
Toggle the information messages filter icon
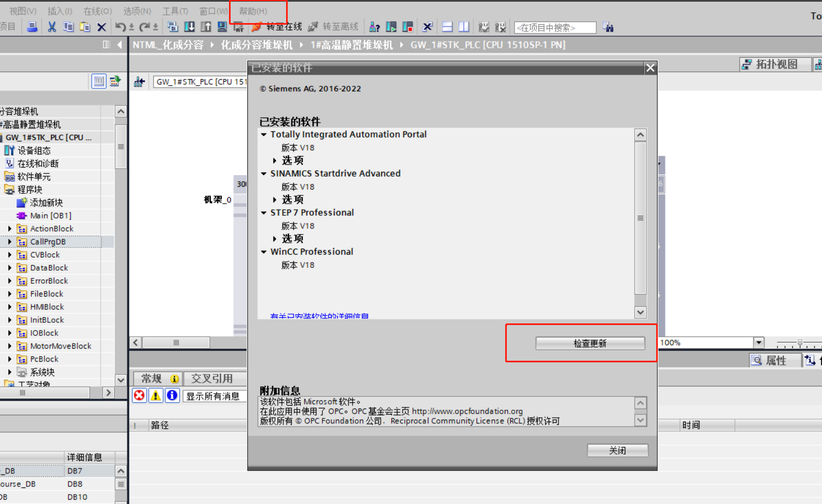tap(172, 395)
